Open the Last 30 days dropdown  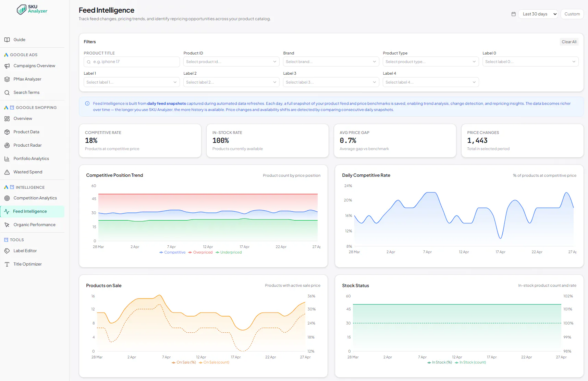538,14
